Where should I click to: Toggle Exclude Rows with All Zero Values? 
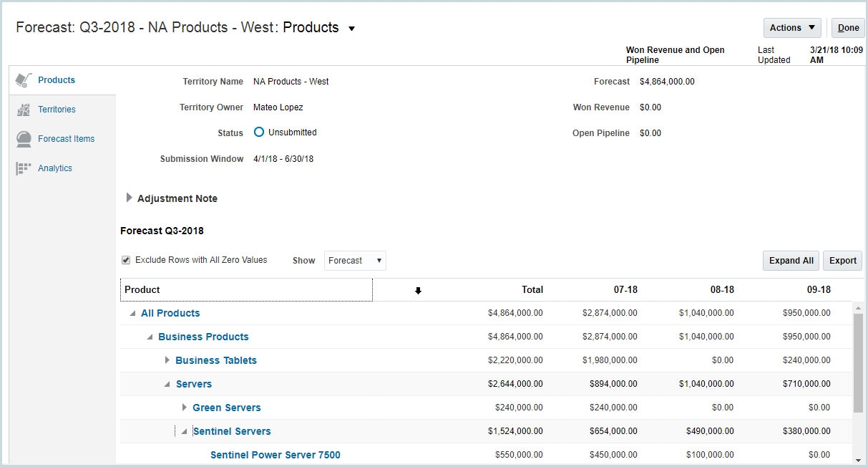126,260
